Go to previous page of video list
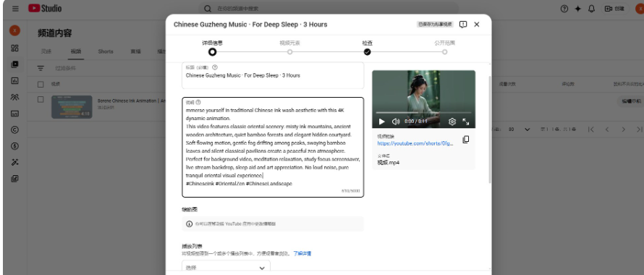The width and height of the screenshot is (644, 275). tap(607, 130)
